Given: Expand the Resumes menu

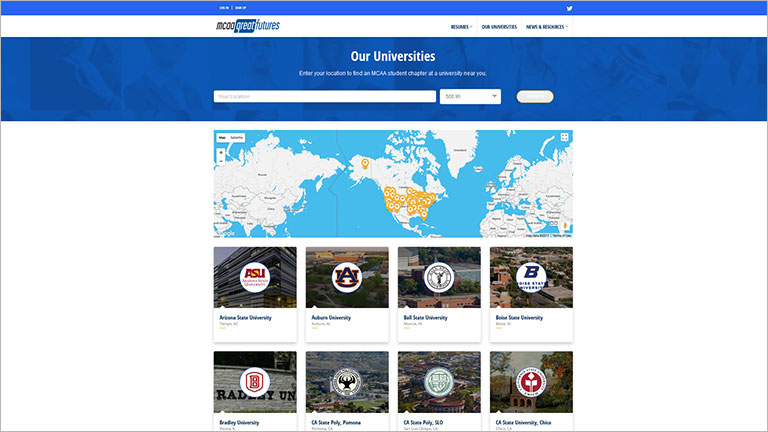Looking at the screenshot, I should coord(461,27).
